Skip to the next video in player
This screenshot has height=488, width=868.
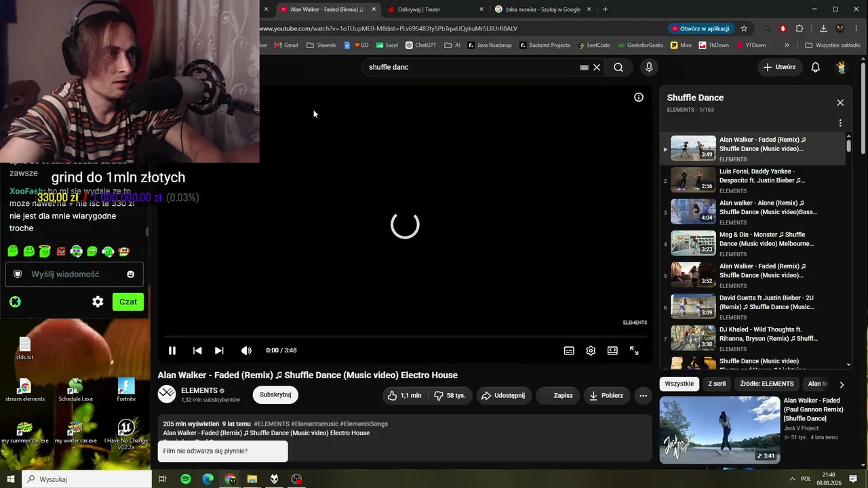[219, 350]
